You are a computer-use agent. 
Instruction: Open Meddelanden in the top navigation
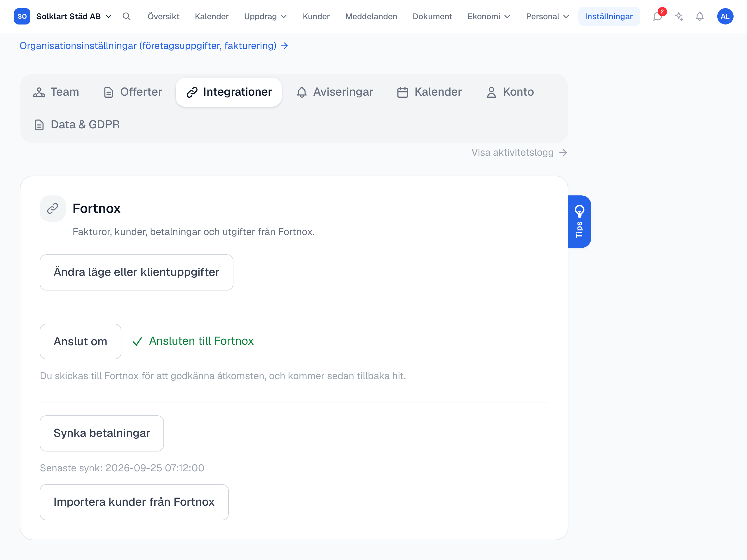pyautogui.click(x=371, y=16)
